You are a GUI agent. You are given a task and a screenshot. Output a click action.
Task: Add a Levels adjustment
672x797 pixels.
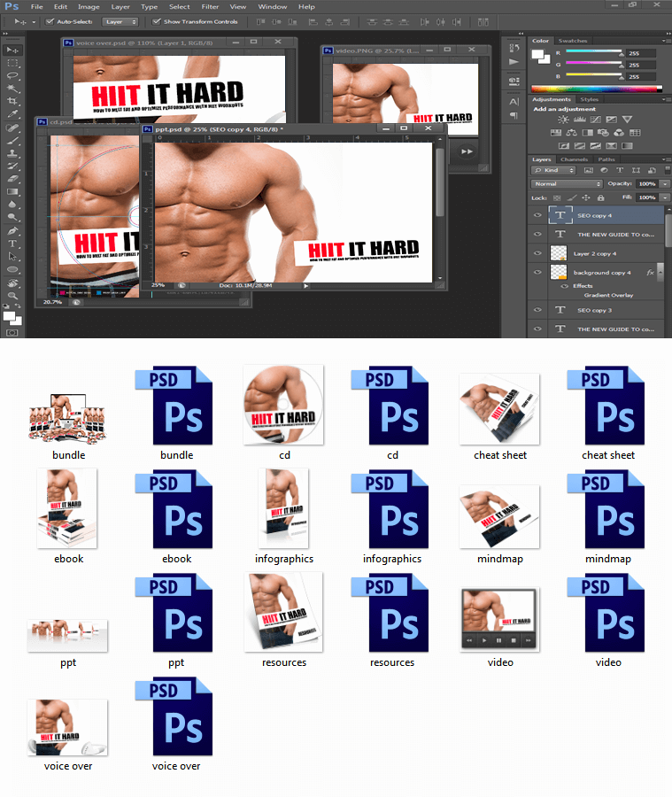[580, 120]
